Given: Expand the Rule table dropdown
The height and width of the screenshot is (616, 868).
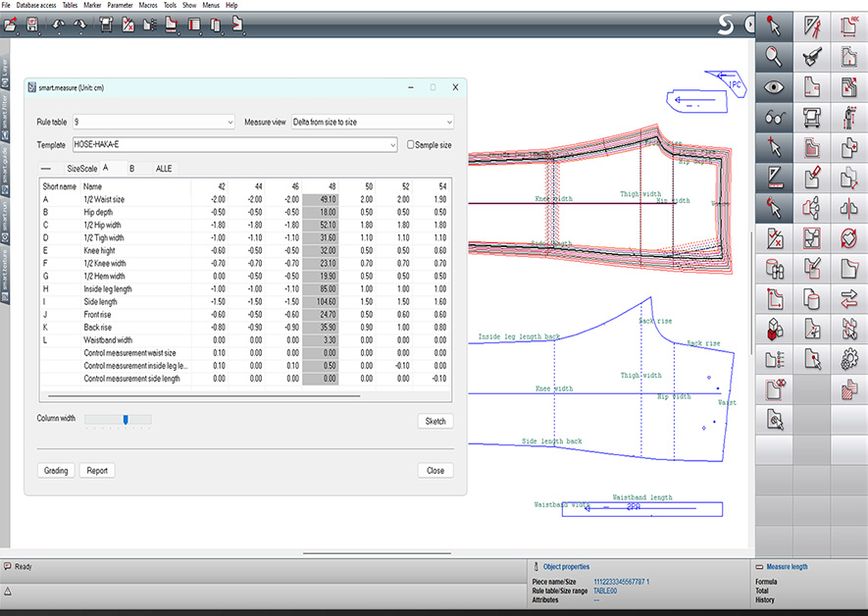Looking at the screenshot, I should click(230, 122).
